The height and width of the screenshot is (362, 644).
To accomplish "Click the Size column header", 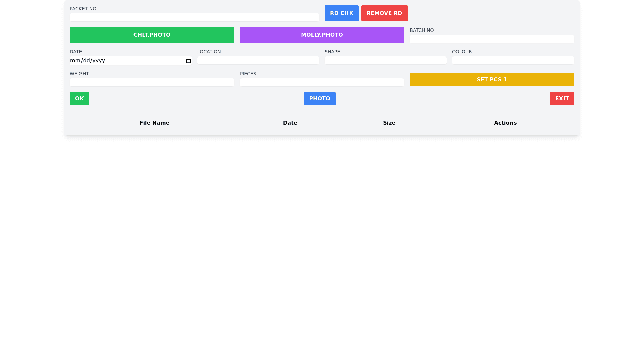I will pos(389,123).
